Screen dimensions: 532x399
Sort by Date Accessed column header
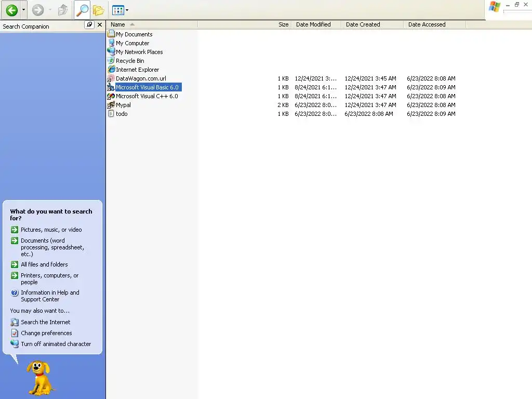click(435, 24)
